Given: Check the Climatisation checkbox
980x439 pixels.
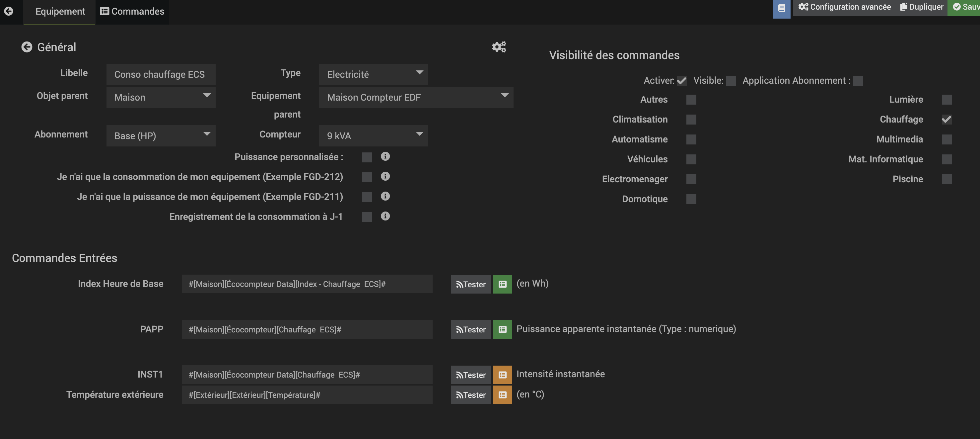Looking at the screenshot, I should point(691,119).
